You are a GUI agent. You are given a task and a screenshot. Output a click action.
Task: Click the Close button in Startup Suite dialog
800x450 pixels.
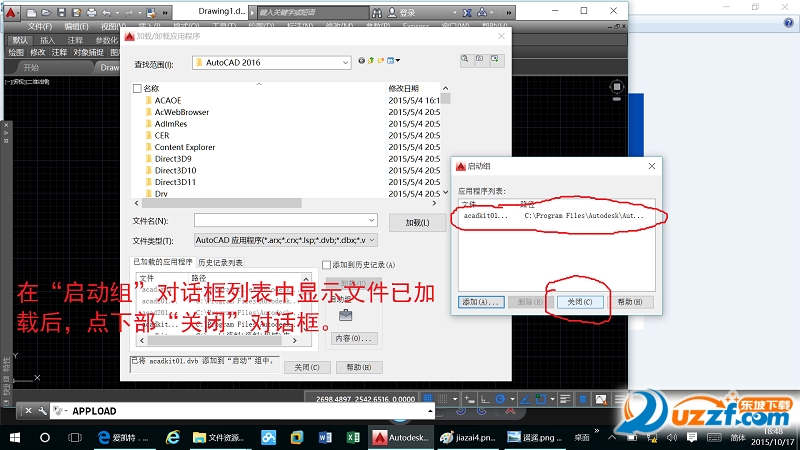tap(580, 302)
